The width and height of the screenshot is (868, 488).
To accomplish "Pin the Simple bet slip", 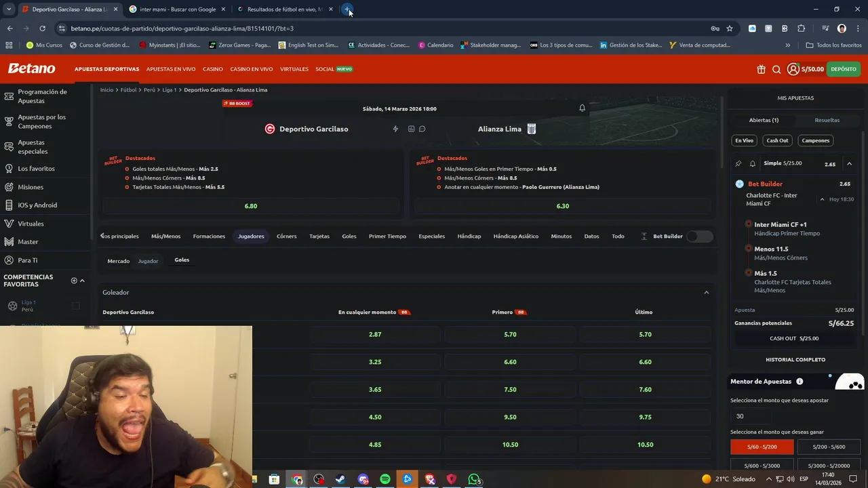I will pos(738,163).
